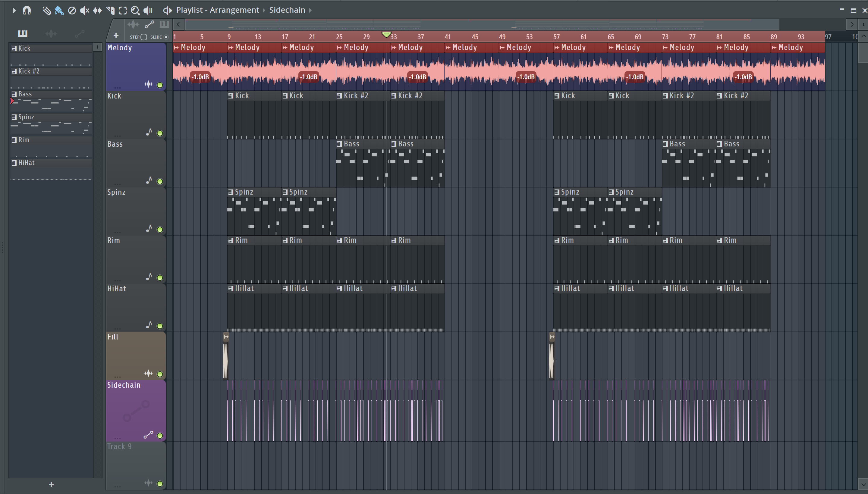Viewport: 868px width, 494px height.
Task: Click Fill track waveform icon
Action: click(x=148, y=373)
